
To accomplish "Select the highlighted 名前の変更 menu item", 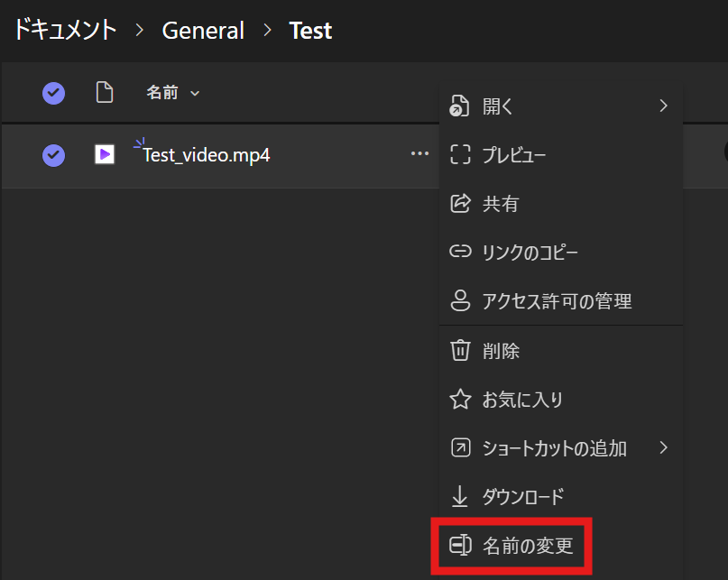I will 528,546.
